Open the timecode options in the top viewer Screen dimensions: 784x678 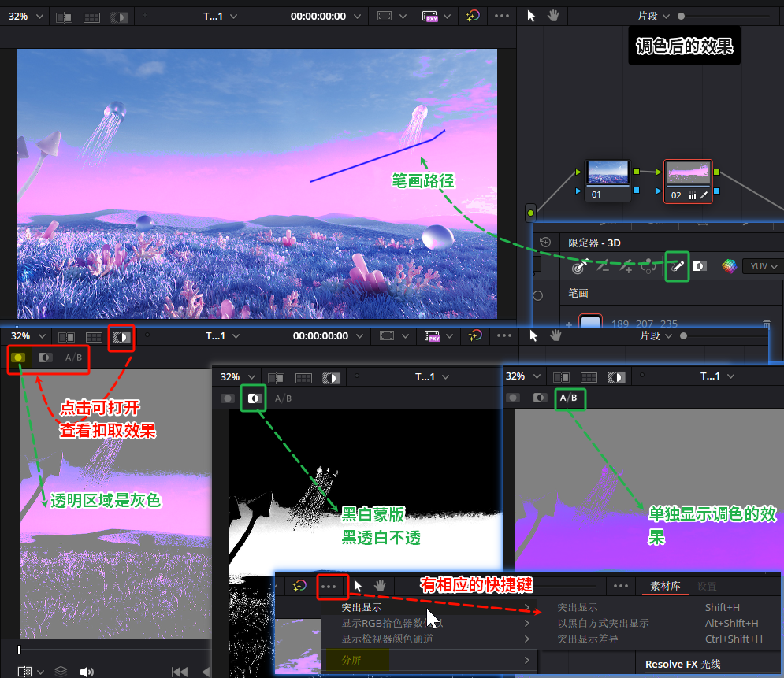click(x=358, y=17)
